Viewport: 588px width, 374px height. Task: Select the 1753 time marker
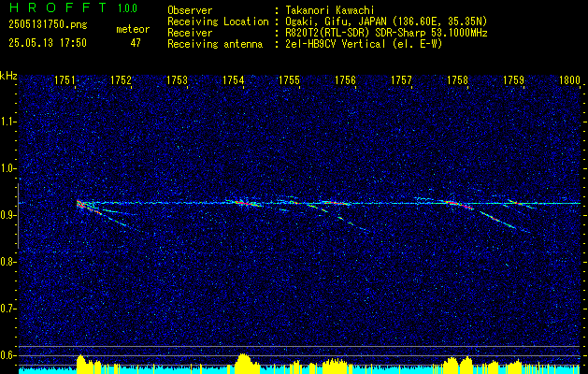[x=177, y=79]
